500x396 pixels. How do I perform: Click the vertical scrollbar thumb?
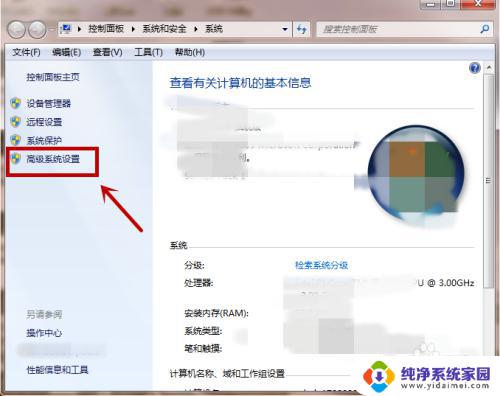point(489,181)
